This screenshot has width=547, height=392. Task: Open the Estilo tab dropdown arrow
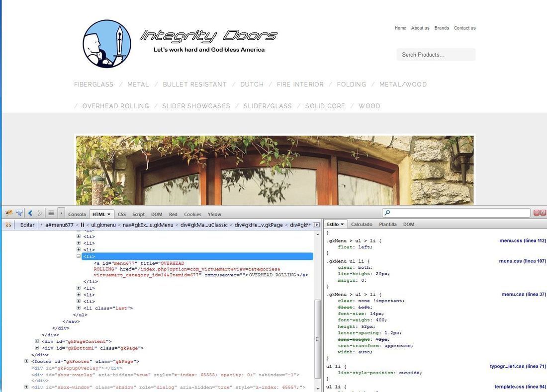(342, 225)
